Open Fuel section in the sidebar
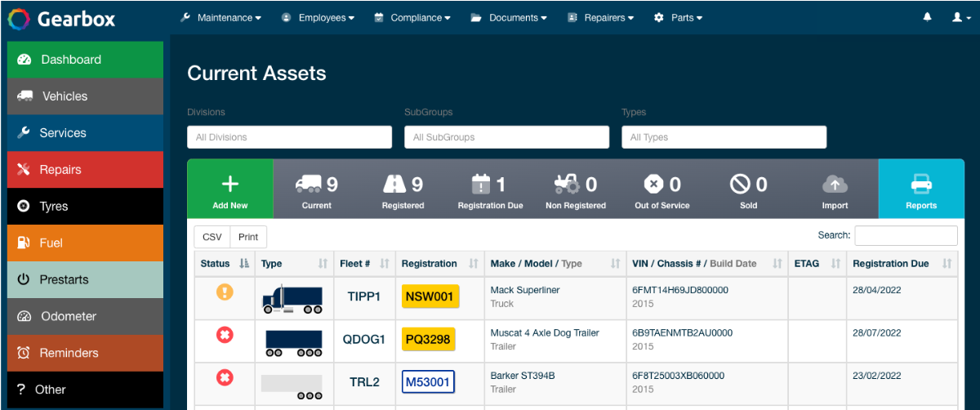980x410 pixels. 85,243
